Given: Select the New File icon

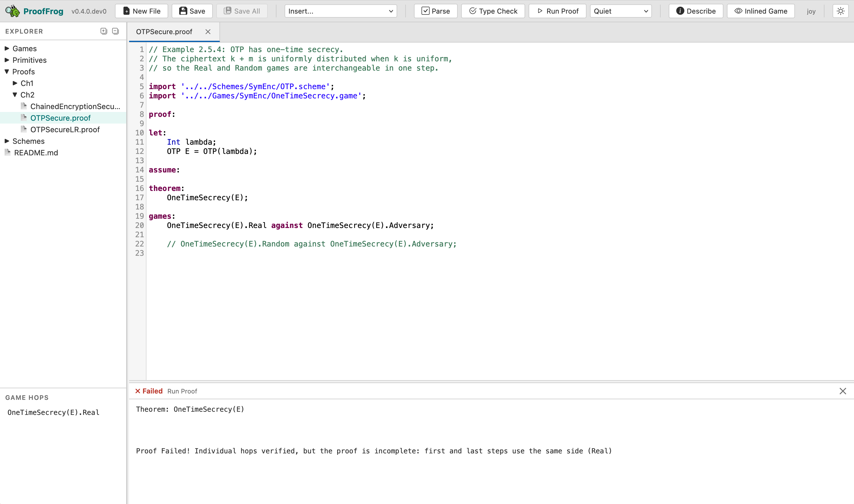Looking at the screenshot, I should tap(126, 11).
